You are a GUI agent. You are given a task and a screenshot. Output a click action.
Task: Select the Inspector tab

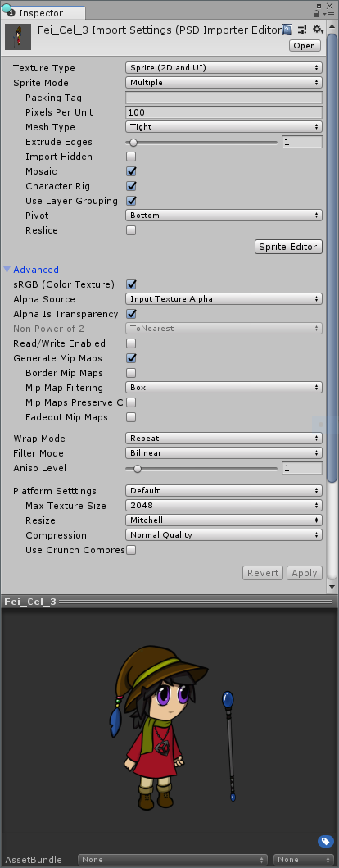[43, 13]
